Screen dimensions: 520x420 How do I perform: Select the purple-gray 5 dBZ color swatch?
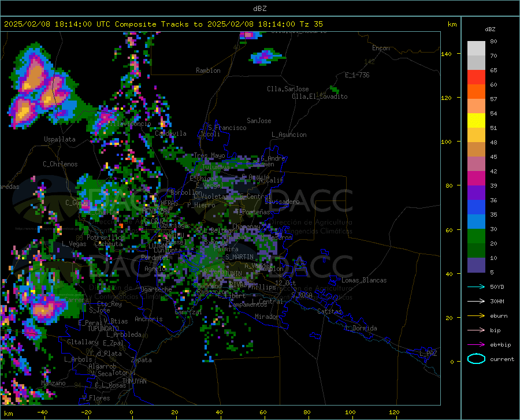tap(476, 265)
